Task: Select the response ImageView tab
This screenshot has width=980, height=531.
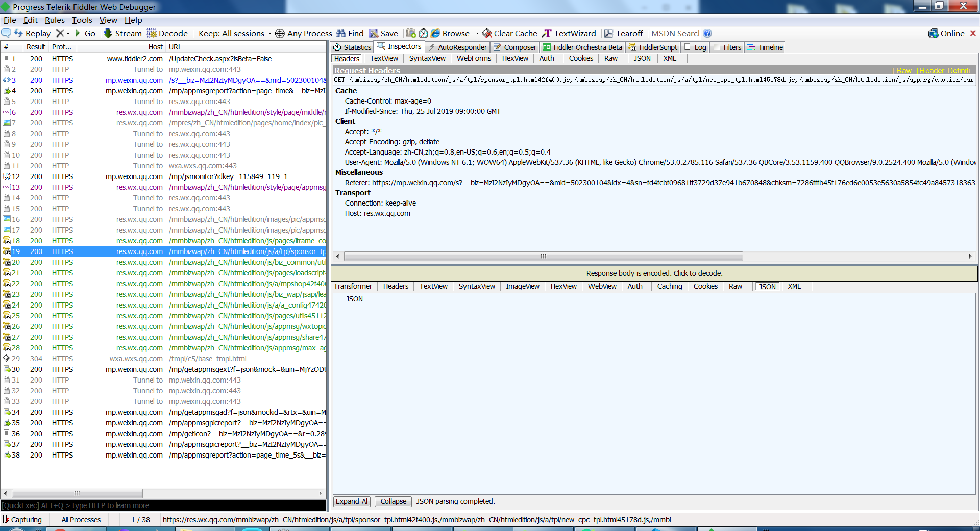Action: pos(523,286)
